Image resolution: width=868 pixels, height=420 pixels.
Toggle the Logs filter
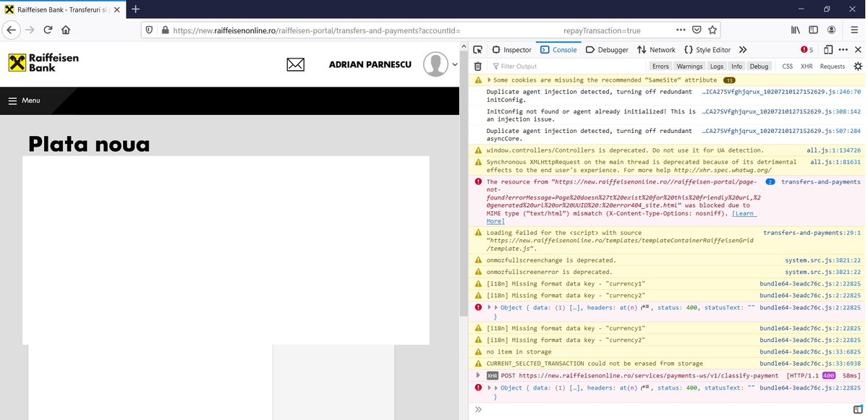tap(716, 67)
